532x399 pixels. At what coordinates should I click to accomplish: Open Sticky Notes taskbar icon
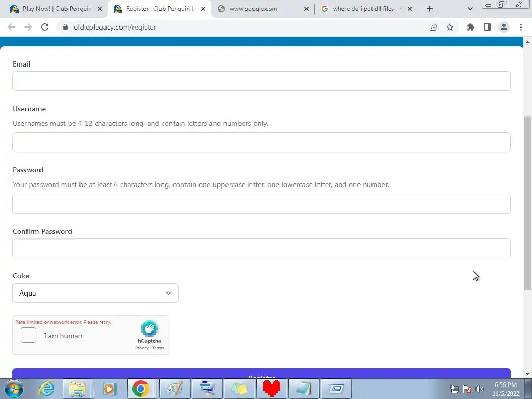click(240, 389)
